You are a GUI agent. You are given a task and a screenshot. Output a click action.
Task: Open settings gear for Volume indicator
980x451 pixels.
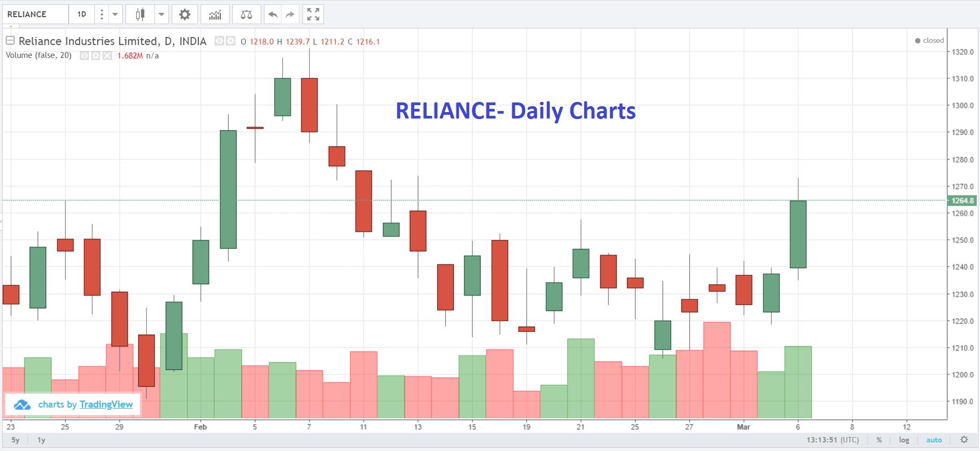95,56
